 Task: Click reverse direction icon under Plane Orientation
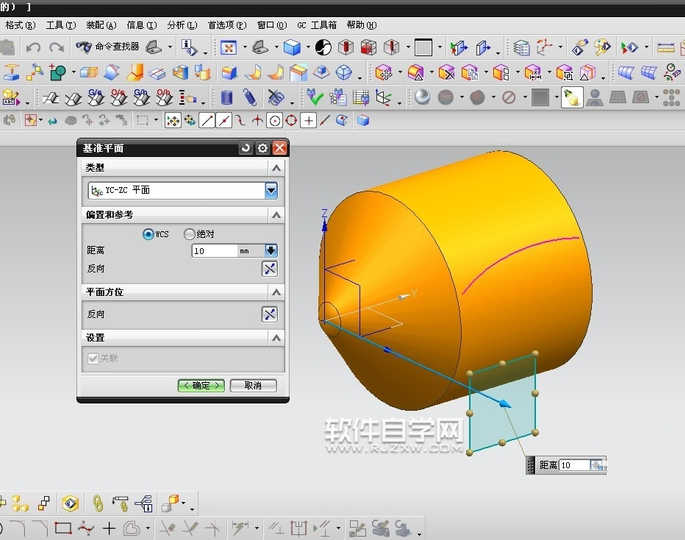click(x=269, y=314)
